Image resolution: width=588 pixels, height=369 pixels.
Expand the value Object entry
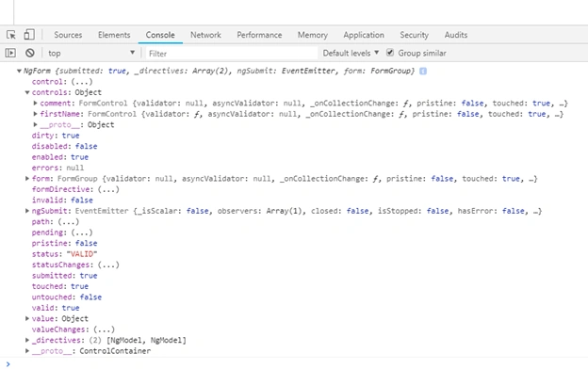coord(27,319)
